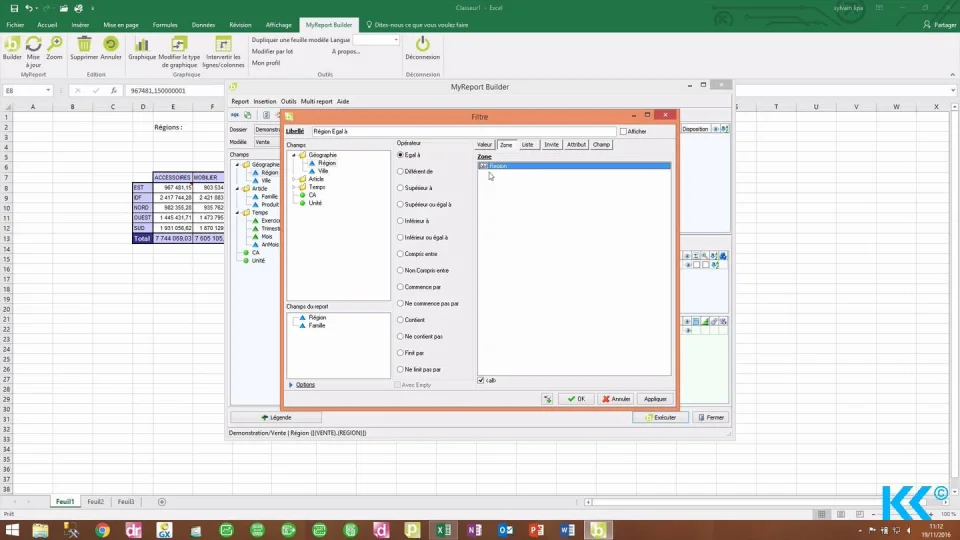960x540 pixels.
Task: Open the MyReport Builder ribbon button
Action: (x=12, y=48)
